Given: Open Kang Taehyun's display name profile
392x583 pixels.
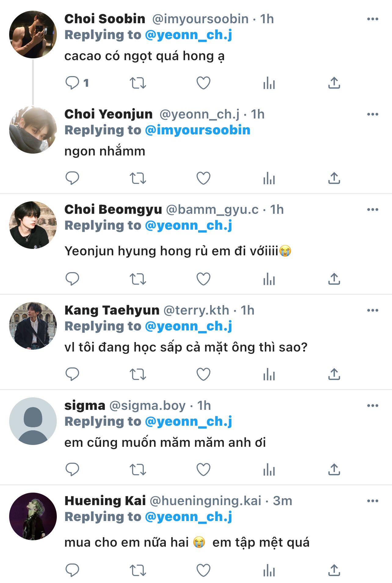Looking at the screenshot, I should coord(112,310).
